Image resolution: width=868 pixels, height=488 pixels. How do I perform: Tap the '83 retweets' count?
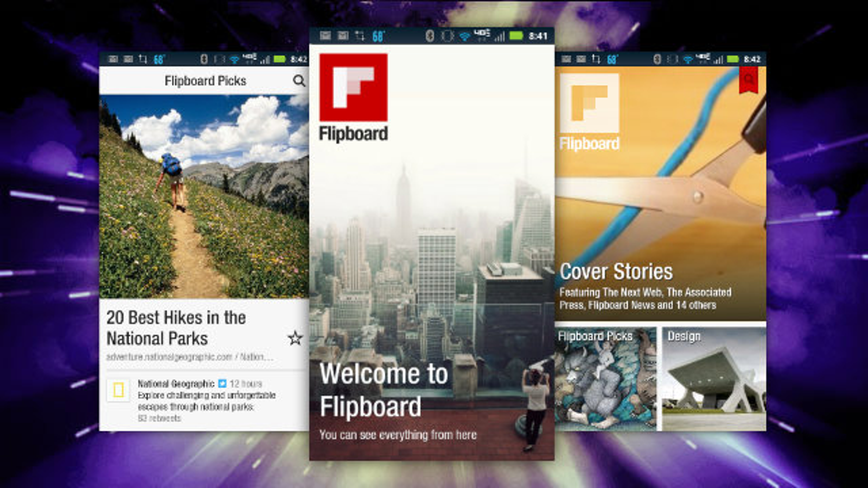[159, 419]
